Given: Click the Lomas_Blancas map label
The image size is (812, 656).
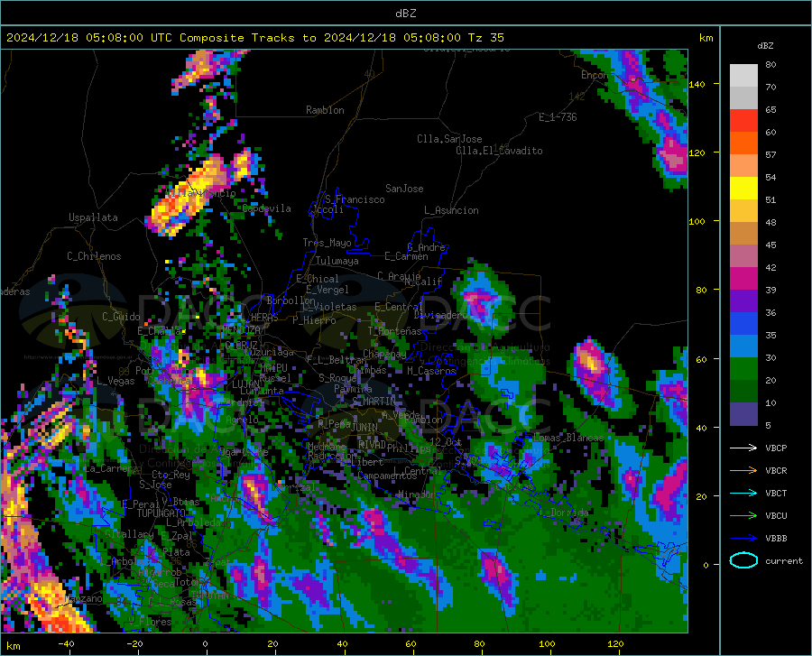Looking at the screenshot, I should coord(568,438).
